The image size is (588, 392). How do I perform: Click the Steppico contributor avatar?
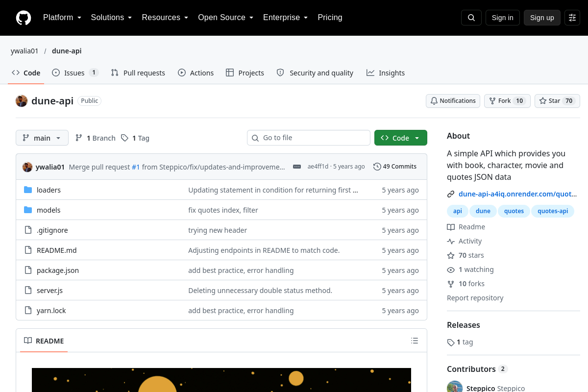click(x=455, y=388)
